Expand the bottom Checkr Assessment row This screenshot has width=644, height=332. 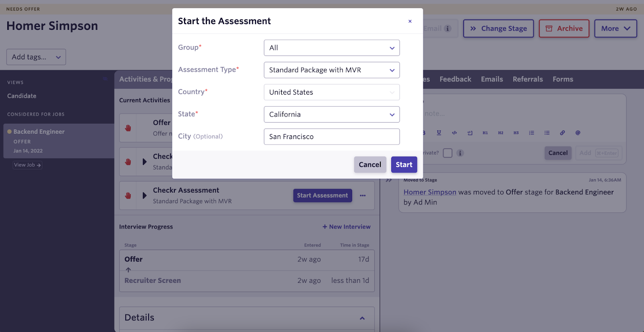(x=144, y=196)
